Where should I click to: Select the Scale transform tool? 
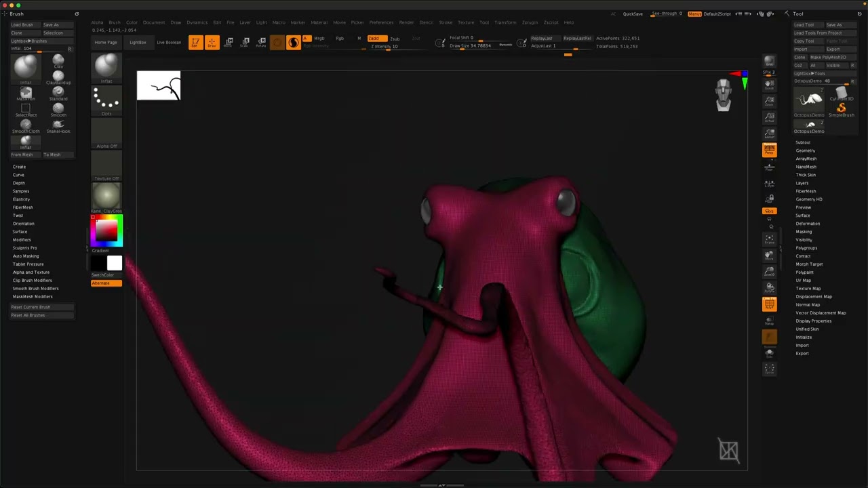[x=245, y=43]
